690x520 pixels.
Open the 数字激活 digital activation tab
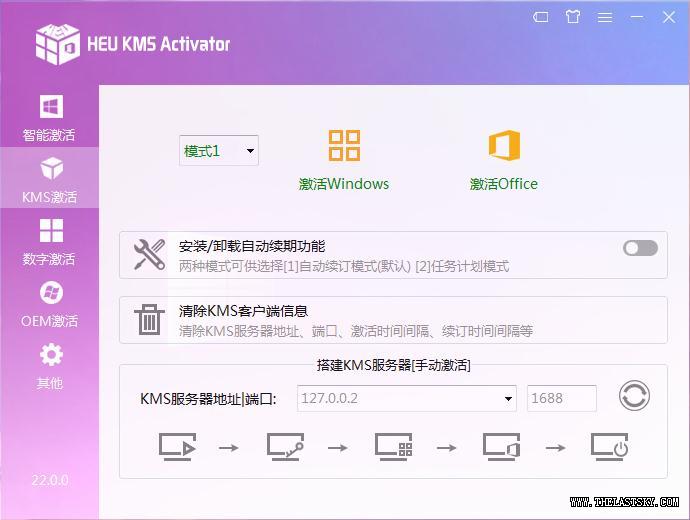[49, 241]
